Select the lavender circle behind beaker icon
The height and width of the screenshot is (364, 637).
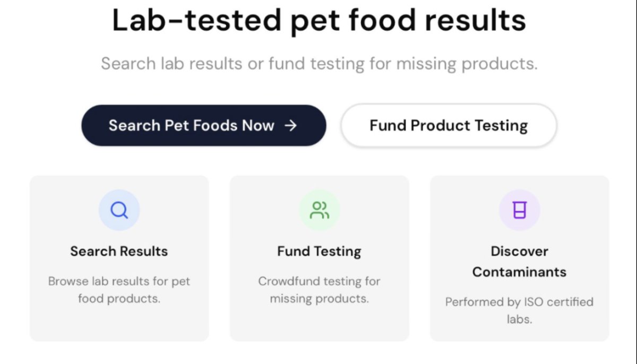point(519,210)
